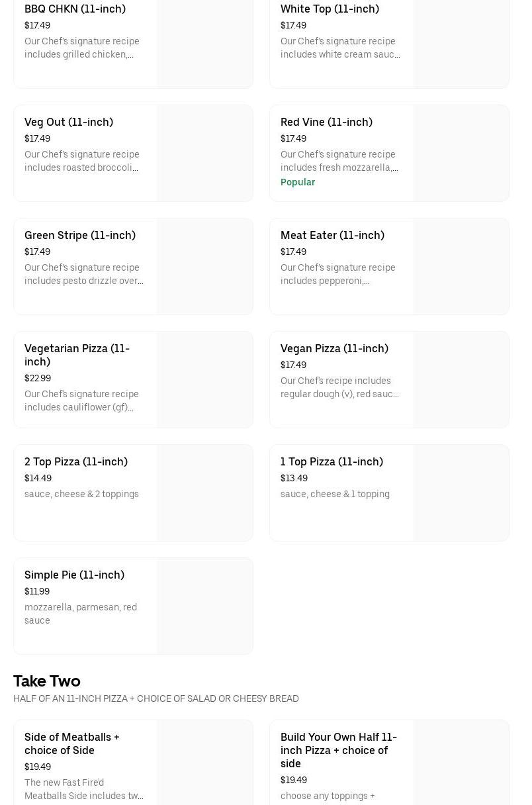Open the Red Vine (11-inch) pizza title

(326, 122)
